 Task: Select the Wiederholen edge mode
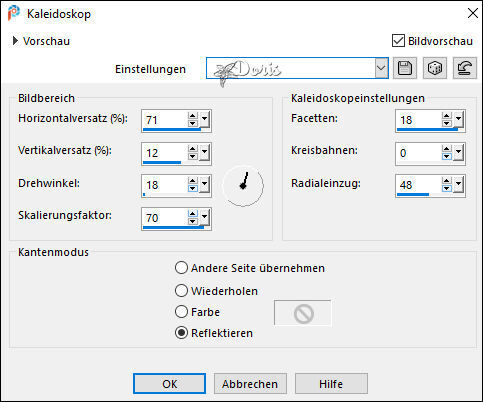(181, 291)
